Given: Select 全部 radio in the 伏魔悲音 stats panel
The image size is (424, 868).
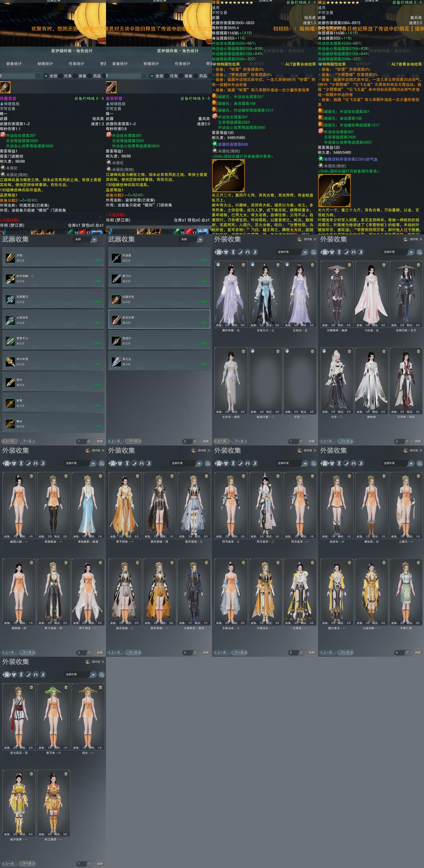Looking at the screenshot, I should (x=46, y=76).
